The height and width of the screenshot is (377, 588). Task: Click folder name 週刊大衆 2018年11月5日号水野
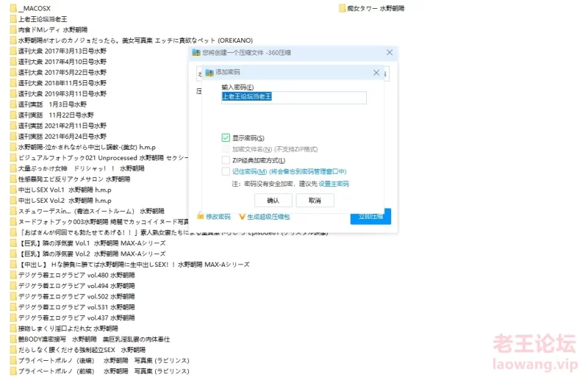point(62,83)
